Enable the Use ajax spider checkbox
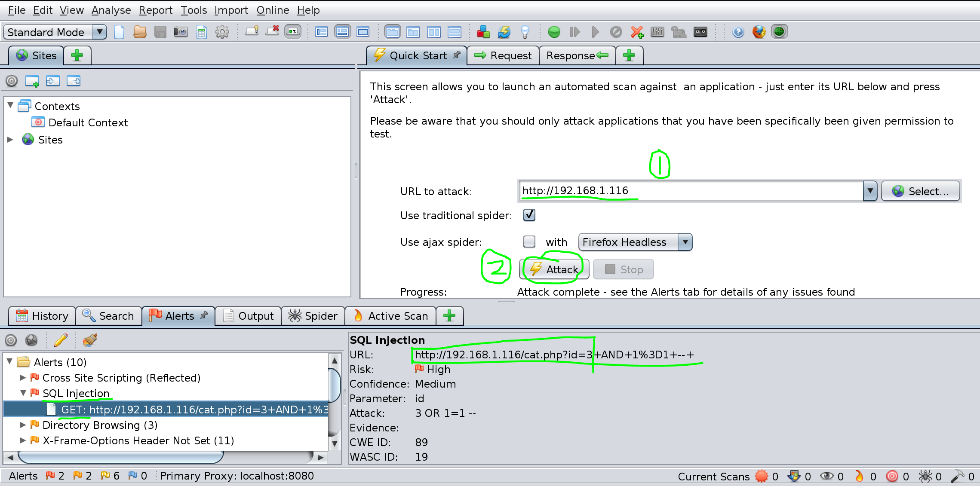Viewport: 980px width, 486px height. tap(529, 241)
